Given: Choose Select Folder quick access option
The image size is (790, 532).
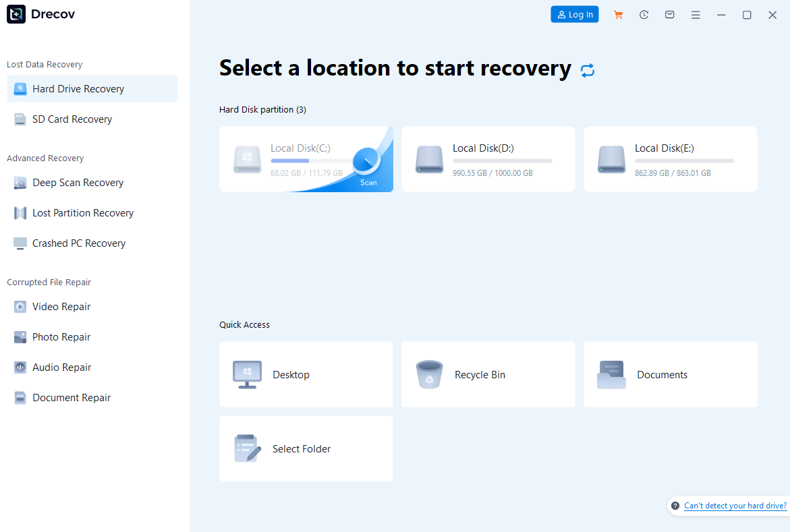Looking at the screenshot, I should point(306,448).
